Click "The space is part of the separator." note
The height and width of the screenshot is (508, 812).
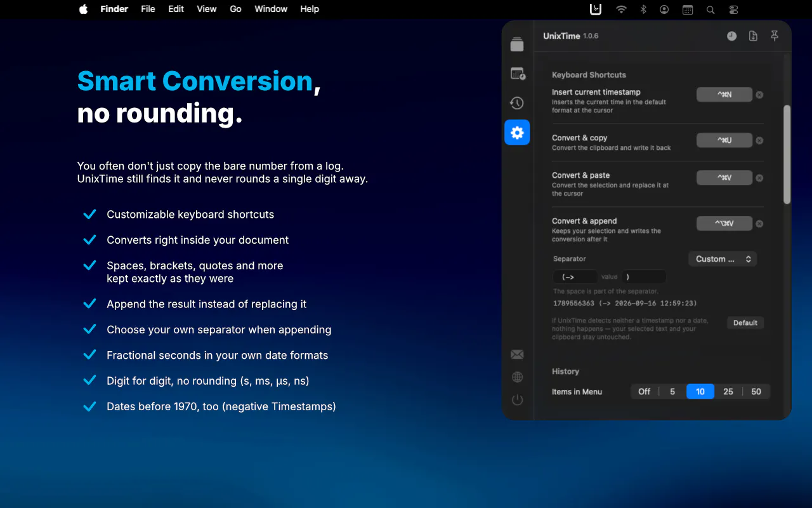(x=606, y=291)
